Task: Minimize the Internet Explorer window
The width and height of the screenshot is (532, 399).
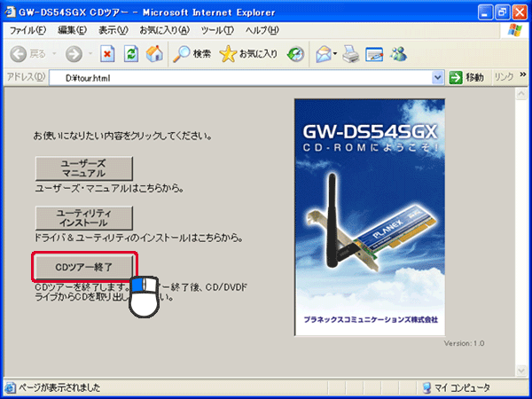Action: click(x=485, y=12)
